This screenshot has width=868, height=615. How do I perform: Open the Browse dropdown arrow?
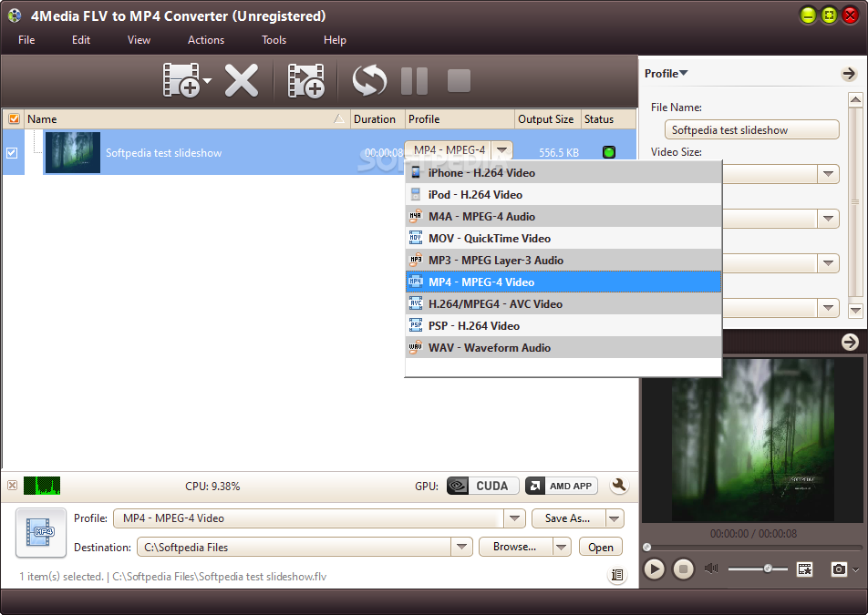point(562,547)
